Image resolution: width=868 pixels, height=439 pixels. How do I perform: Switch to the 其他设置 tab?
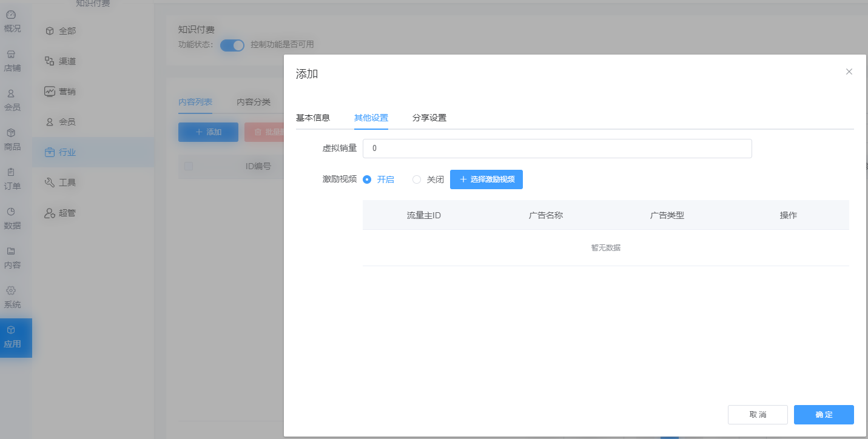click(371, 118)
